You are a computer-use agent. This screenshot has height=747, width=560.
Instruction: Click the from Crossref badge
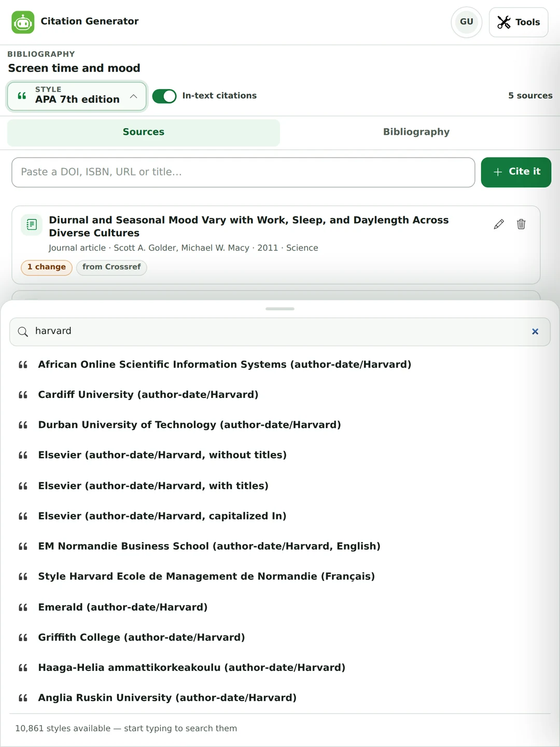tap(111, 267)
